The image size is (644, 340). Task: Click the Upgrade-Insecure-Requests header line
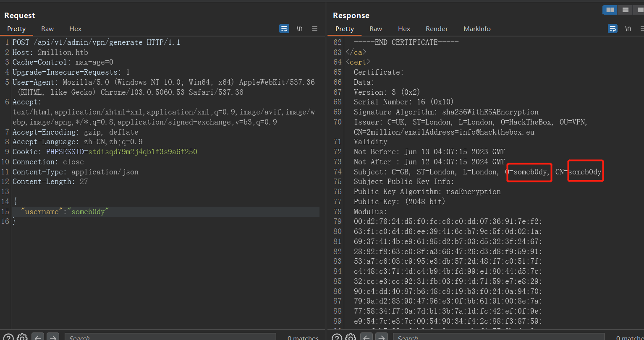[x=71, y=72]
